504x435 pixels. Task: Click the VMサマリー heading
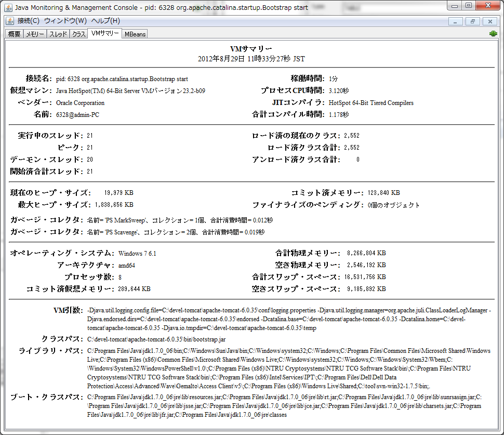(251, 49)
